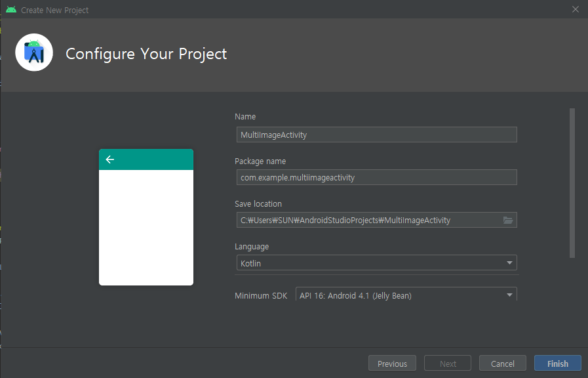This screenshot has height=378, width=588.
Task: Open the Minimum SDK dropdown
Action: 406,295
